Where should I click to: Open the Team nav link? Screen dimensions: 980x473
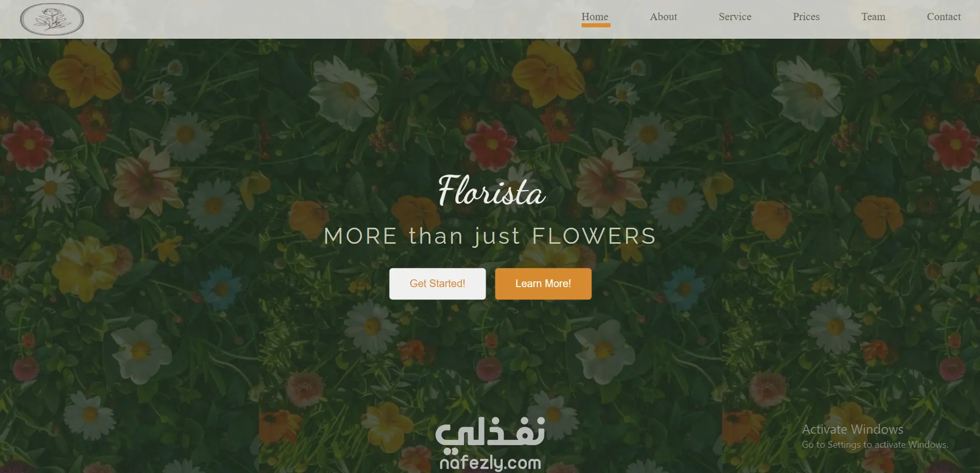(873, 17)
